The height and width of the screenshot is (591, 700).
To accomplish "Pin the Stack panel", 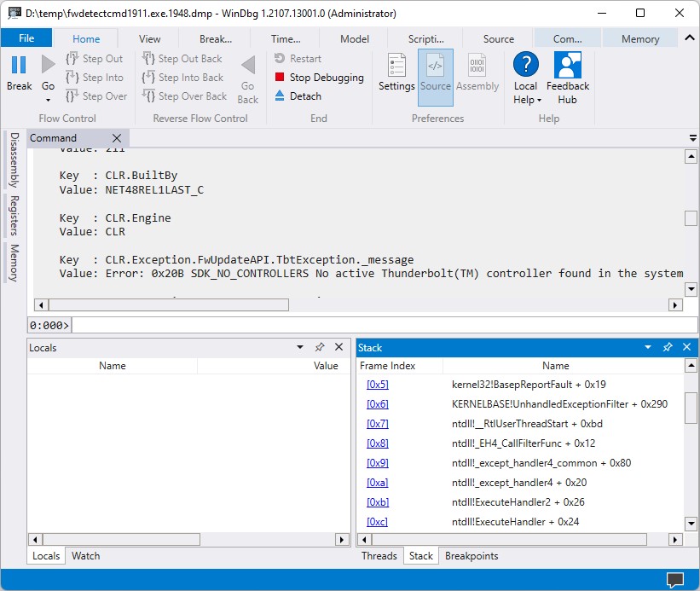I will click(668, 347).
